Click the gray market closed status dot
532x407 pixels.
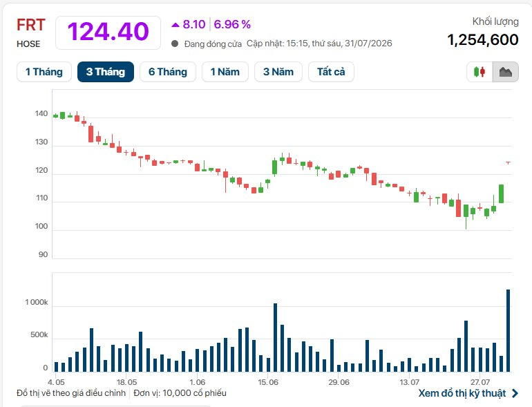(175, 44)
